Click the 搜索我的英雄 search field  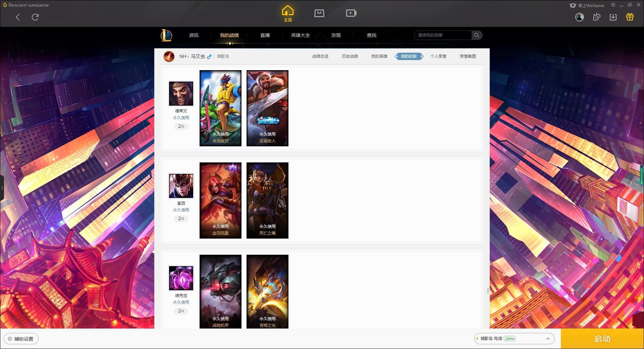[443, 35]
